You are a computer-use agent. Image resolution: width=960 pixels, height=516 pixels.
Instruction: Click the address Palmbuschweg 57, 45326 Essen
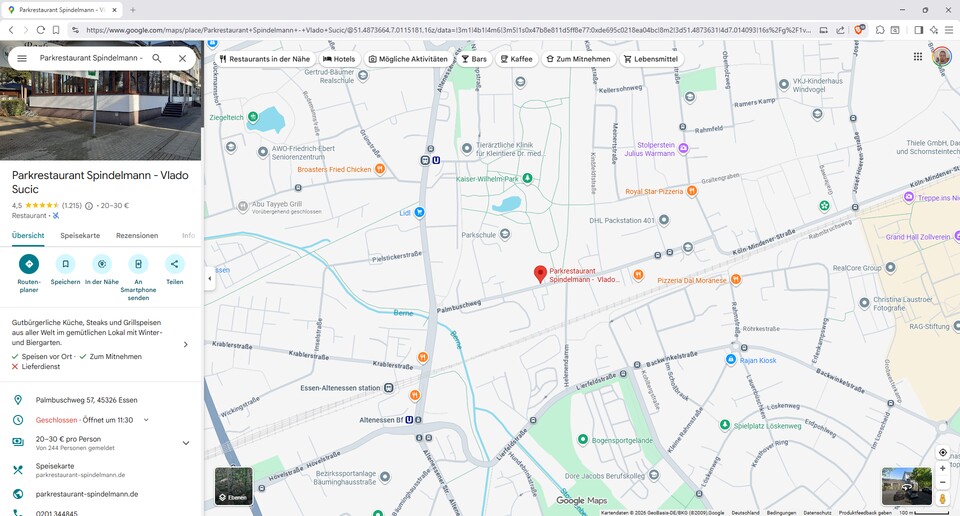[x=86, y=400]
